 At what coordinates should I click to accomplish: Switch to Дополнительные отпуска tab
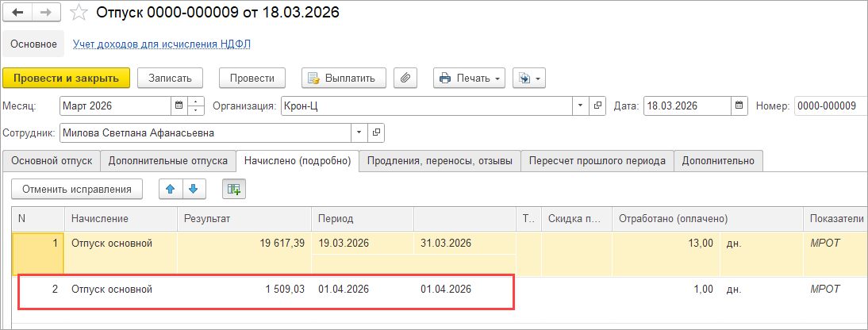point(168,161)
